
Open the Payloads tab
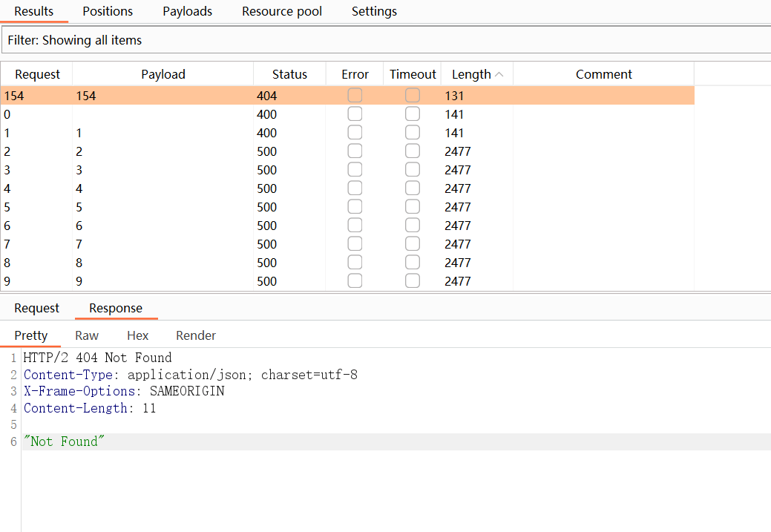187,11
